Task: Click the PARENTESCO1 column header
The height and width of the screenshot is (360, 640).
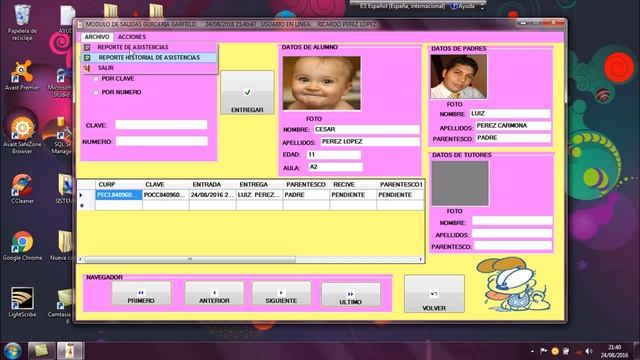Action: (400, 184)
